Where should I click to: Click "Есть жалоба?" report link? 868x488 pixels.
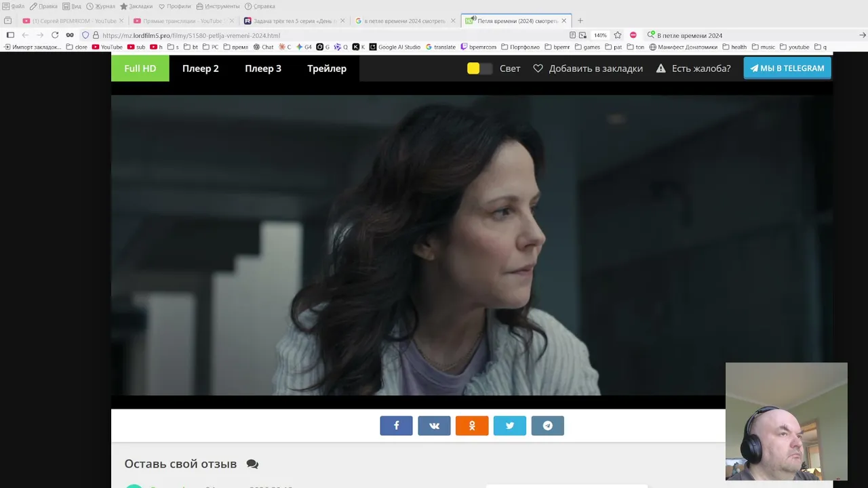(x=693, y=68)
